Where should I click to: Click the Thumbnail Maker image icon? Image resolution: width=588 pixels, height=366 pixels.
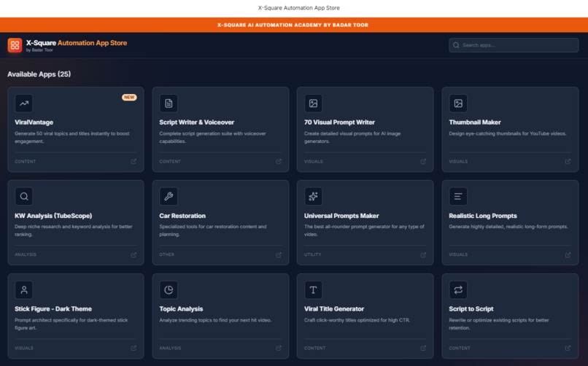tap(458, 104)
